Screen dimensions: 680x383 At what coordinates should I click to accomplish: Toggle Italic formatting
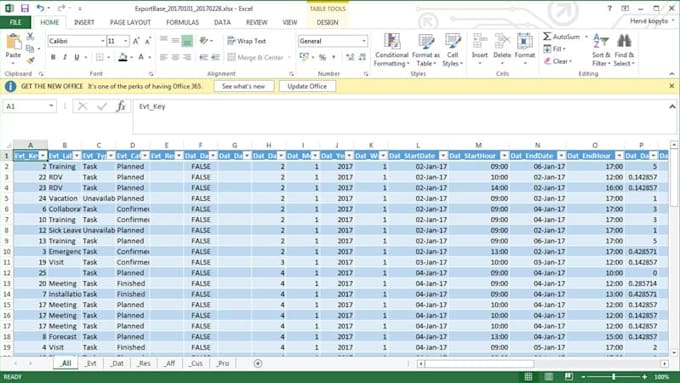65,57
